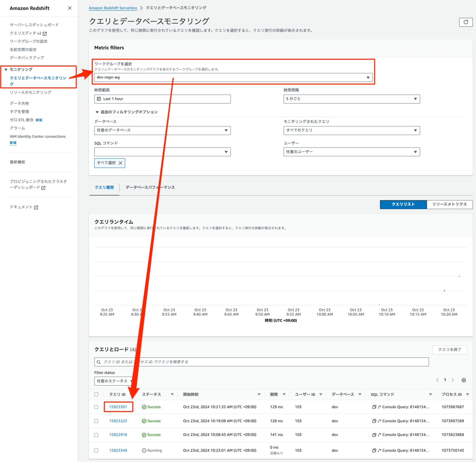
Task: Open データ共有 in the sidebar
Action: tap(19, 103)
